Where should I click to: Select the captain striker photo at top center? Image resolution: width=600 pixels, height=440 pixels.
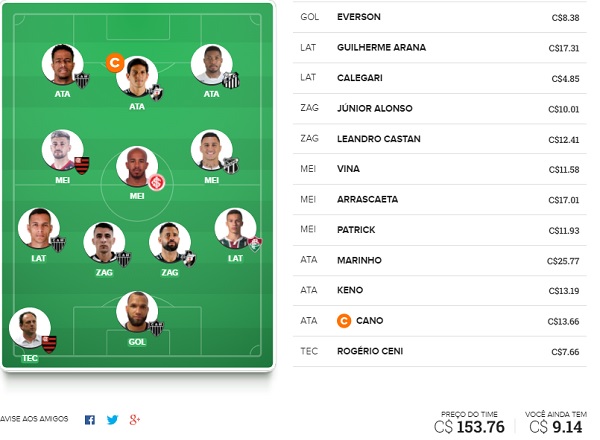coord(137,77)
